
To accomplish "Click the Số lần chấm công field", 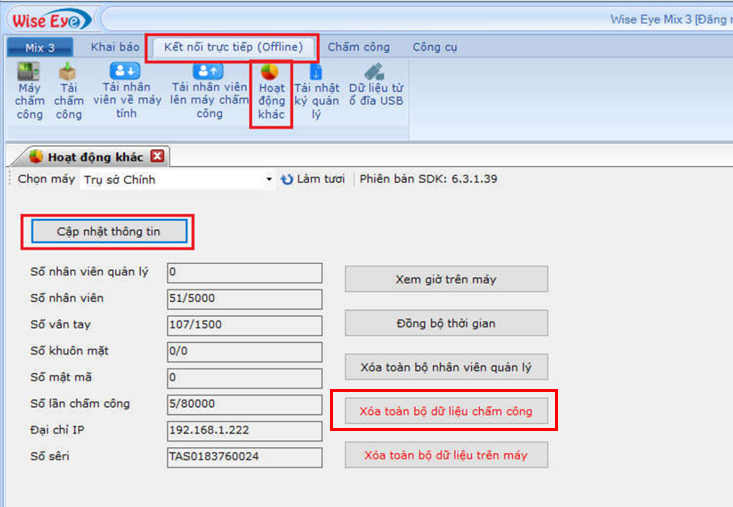I will click(x=244, y=405).
